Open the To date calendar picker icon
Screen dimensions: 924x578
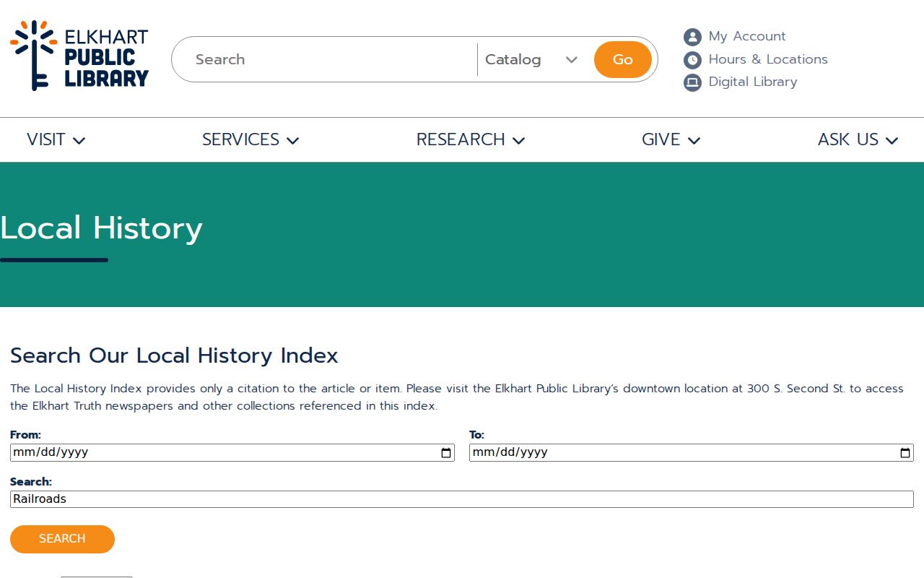(905, 453)
